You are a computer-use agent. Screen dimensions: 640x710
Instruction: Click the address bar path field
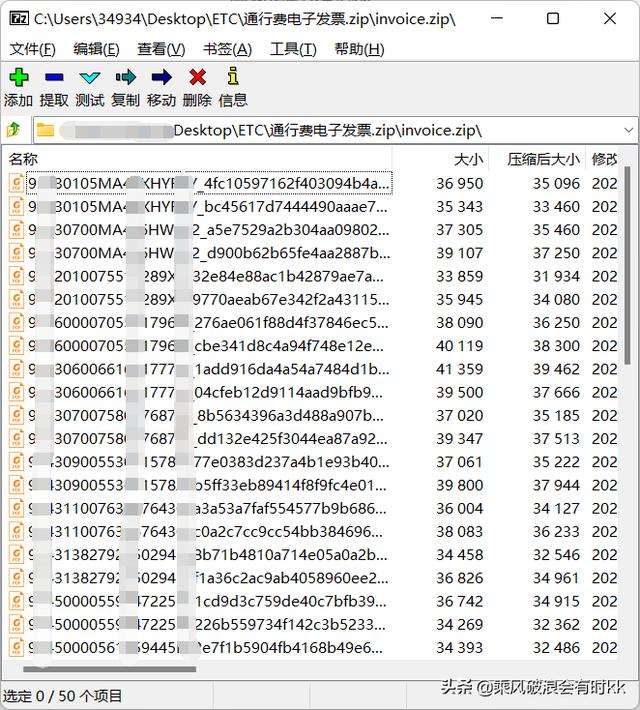pos(330,130)
